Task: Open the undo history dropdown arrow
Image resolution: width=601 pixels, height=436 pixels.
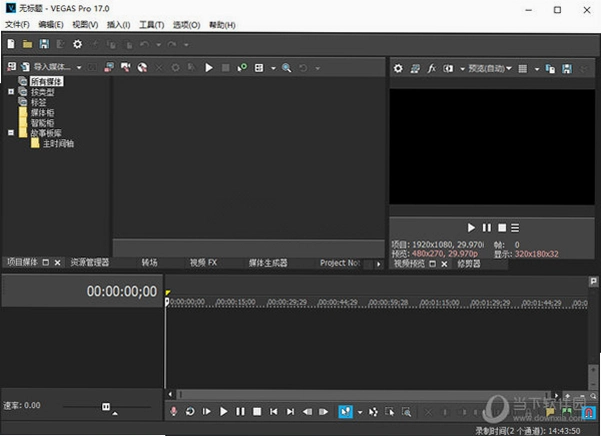Action: pos(158,45)
